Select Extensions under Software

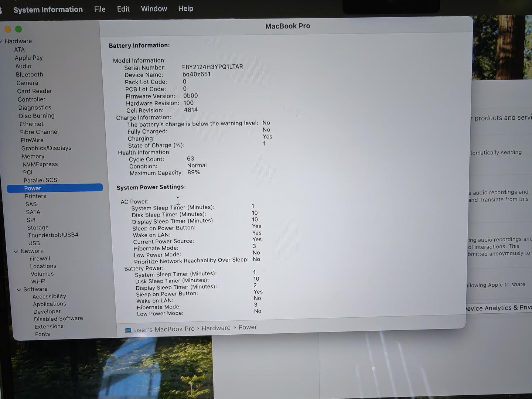click(49, 327)
